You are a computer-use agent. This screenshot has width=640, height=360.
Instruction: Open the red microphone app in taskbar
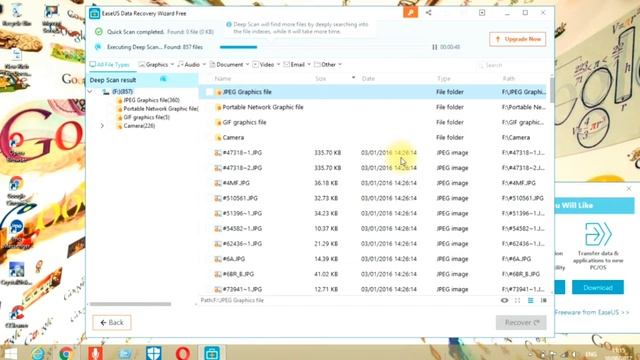[x=95, y=353]
